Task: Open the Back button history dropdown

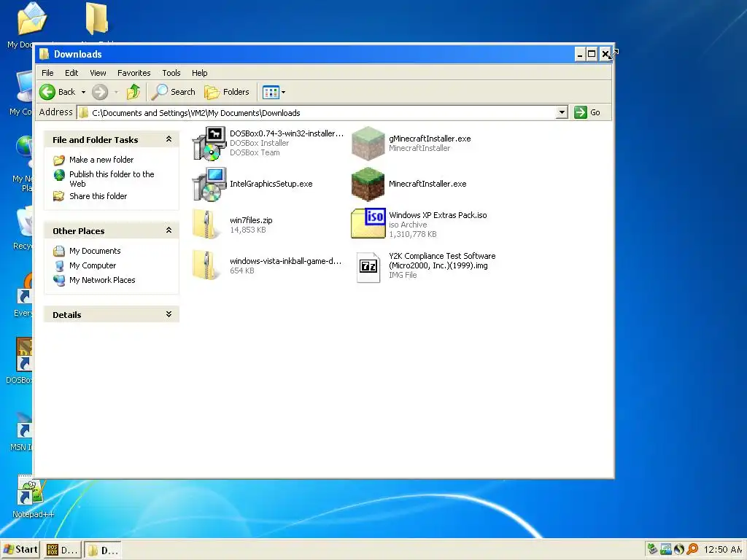Action: click(x=83, y=93)
